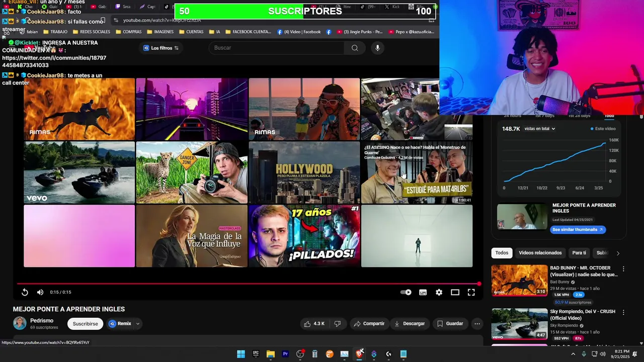Click the Descargar download button
Screen dimensions: 644x362
(410, 324)
